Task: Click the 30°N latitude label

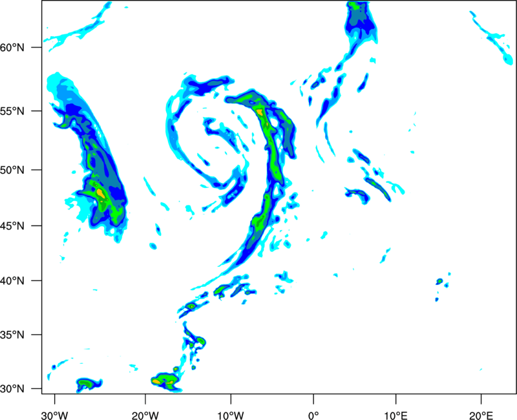Action: [x=12, y=389]
